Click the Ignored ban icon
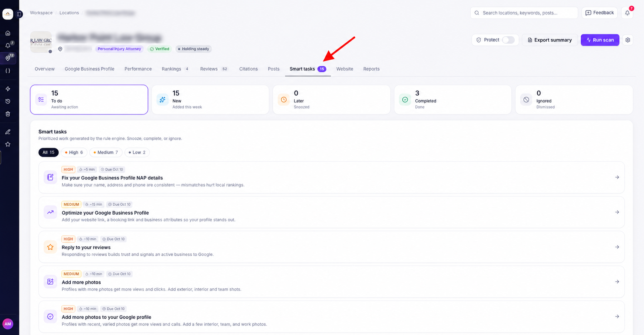Image resolution: width=644 pixels, height=335 pixels. pyautogui.click(x=526, y=100)
